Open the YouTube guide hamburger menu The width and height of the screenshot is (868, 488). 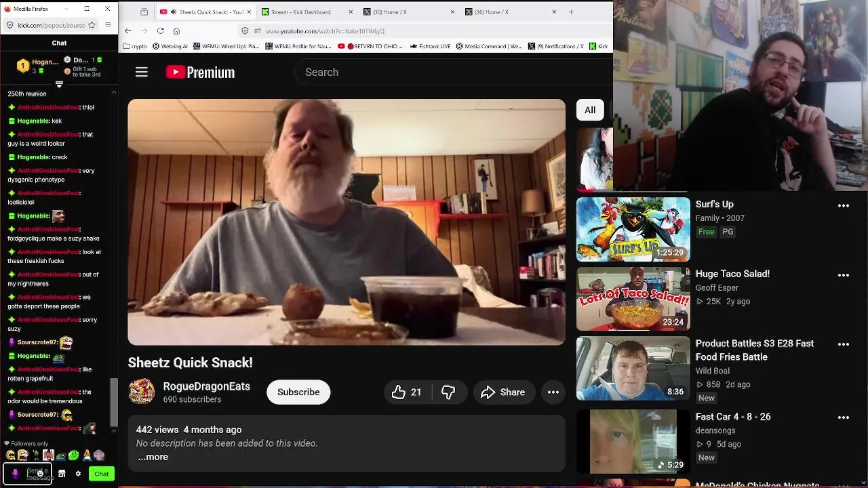pos(141,72)
